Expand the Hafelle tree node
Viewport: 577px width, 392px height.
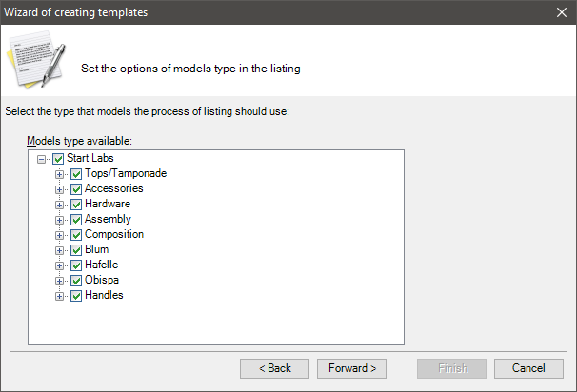tap(59, 265)
